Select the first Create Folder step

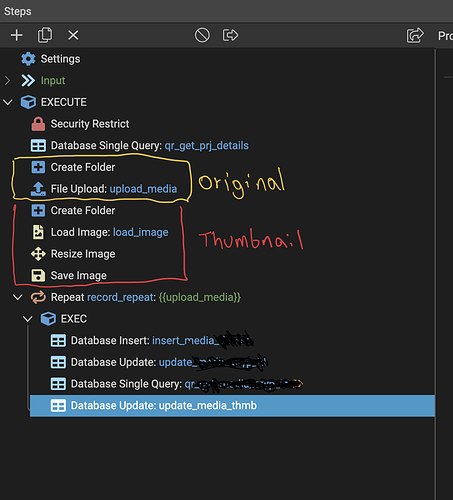tap(73, 167)
